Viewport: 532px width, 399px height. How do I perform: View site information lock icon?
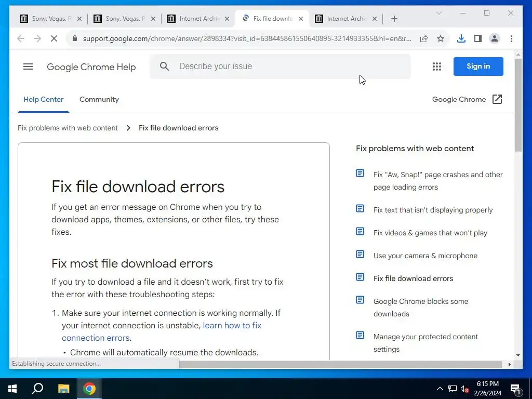tap(75, 38)
